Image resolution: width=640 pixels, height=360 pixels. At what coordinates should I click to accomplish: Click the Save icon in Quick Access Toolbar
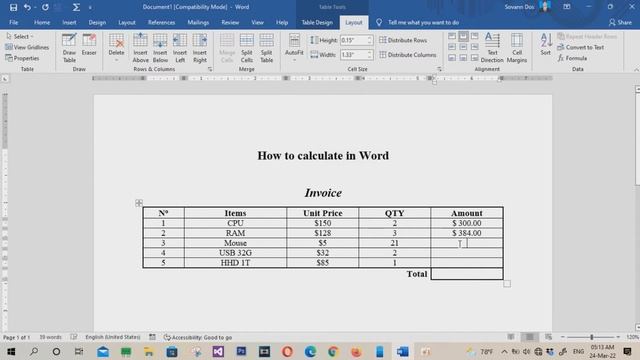coord(13,7)
